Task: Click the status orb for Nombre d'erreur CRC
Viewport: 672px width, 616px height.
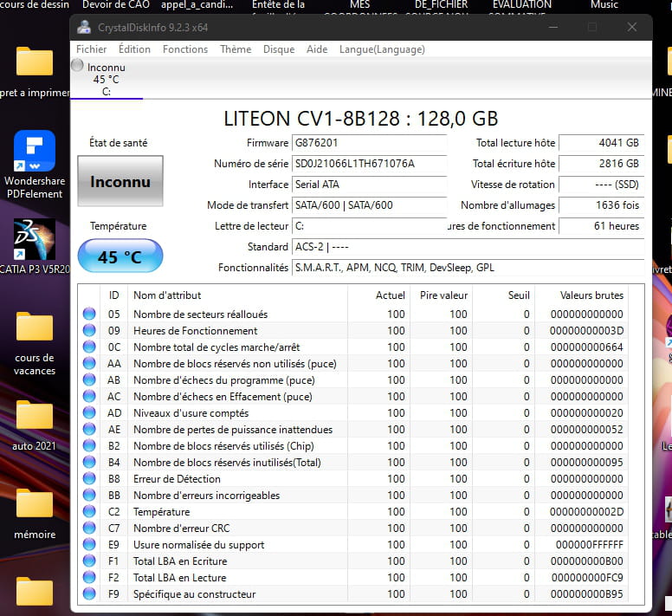Action: (89, 528)
